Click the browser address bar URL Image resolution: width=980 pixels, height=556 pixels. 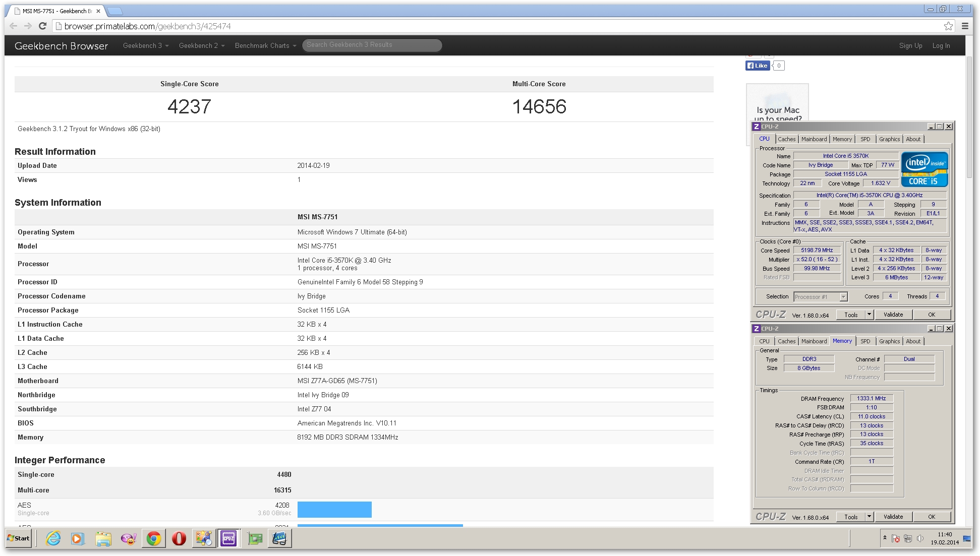(x=147, y=26)
